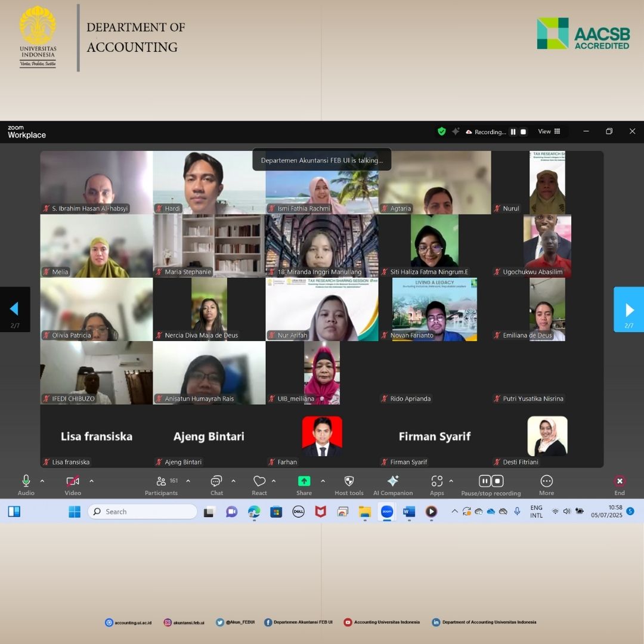Click the Windows taskbar Search box

tap(143, 512)
